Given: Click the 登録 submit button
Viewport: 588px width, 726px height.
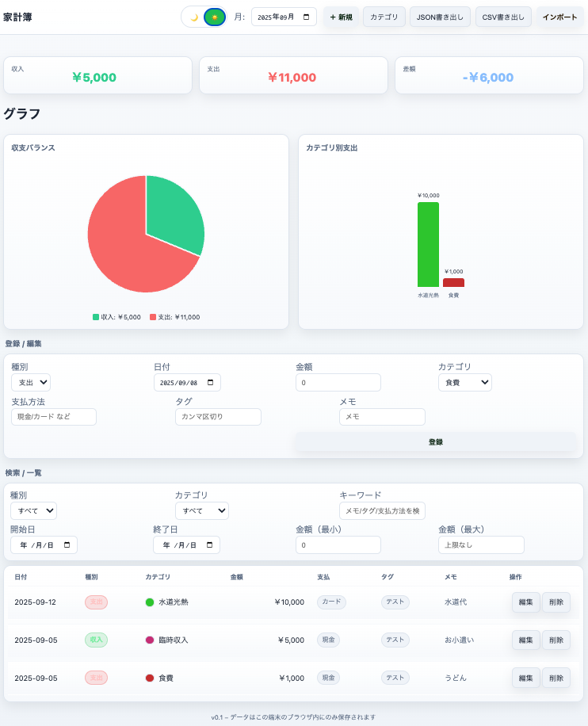Looking at the screenshot, I should 436,441.
